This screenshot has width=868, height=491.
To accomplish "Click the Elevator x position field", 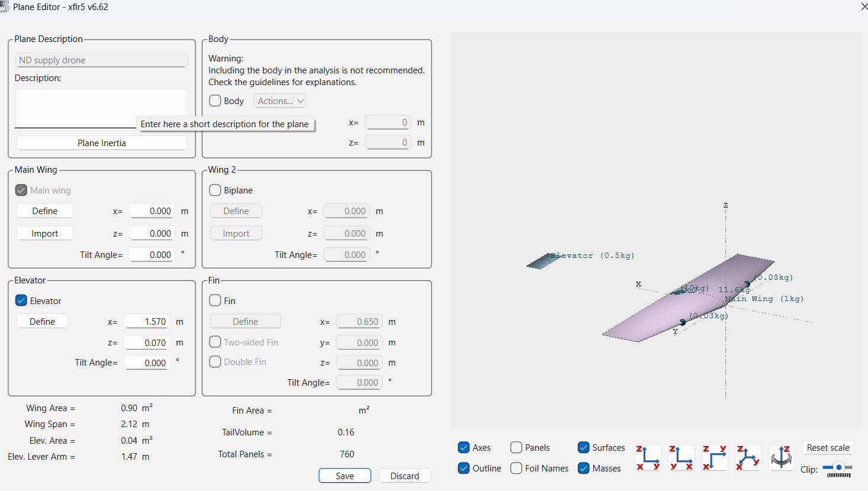I will click(148, 322).
